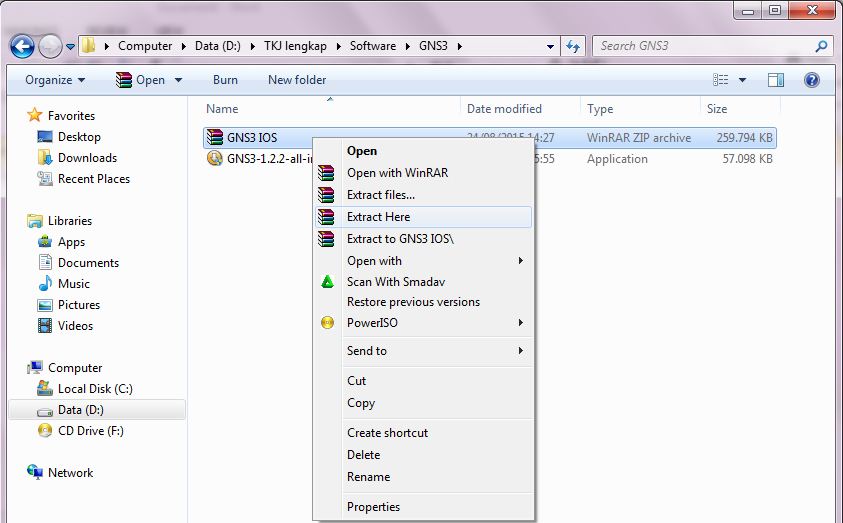Expand Open button dropdown arrow

tap(178, 80)
